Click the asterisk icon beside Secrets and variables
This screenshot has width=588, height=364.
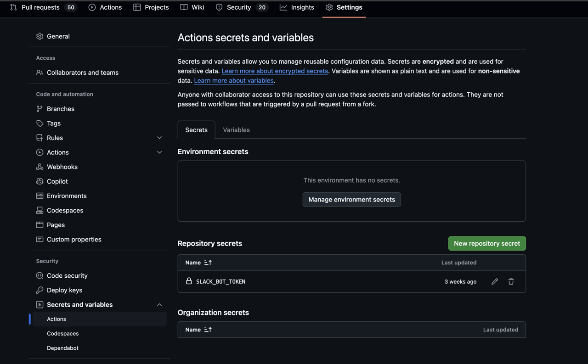click(40, 305)
